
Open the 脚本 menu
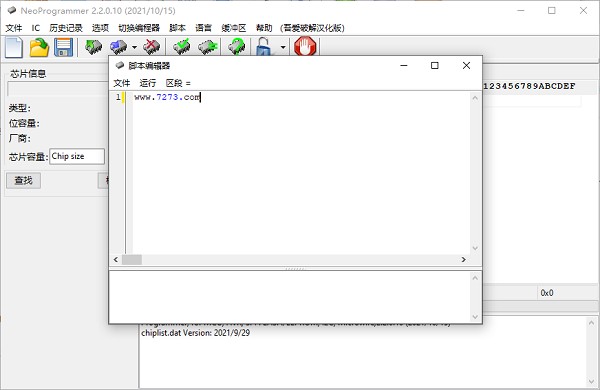(178, 28)
